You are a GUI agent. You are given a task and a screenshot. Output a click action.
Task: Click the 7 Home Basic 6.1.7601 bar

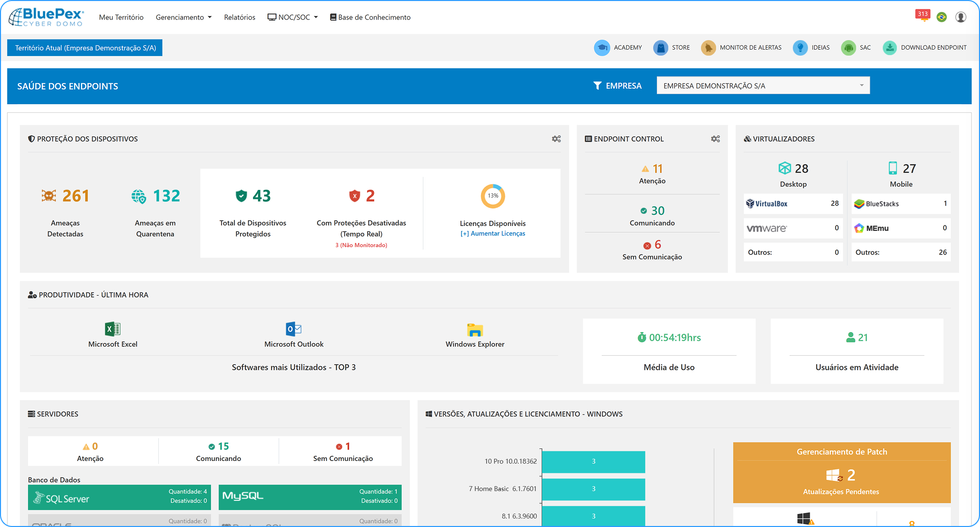coord(593,489)
